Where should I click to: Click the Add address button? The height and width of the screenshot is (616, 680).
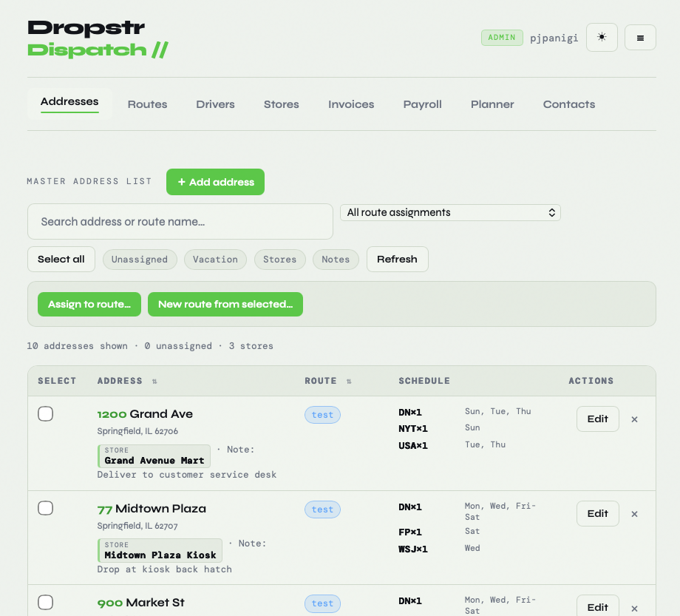(215, 182)
